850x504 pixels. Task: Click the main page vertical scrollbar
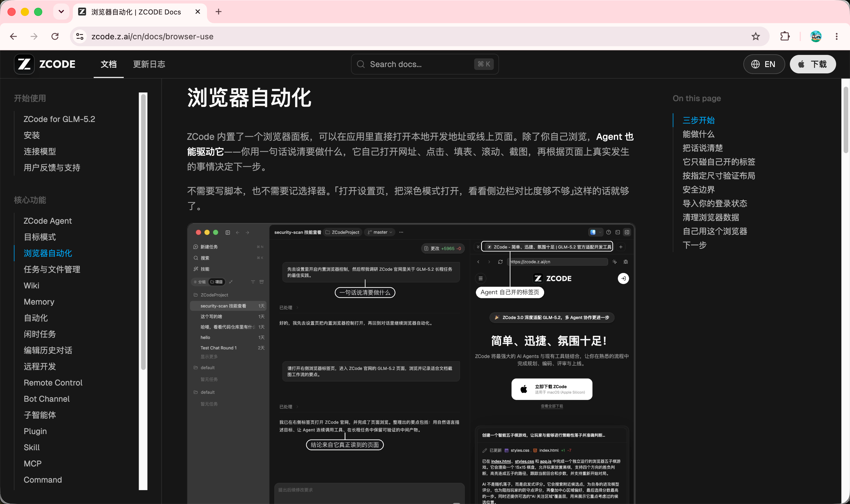tap(846, 120)
